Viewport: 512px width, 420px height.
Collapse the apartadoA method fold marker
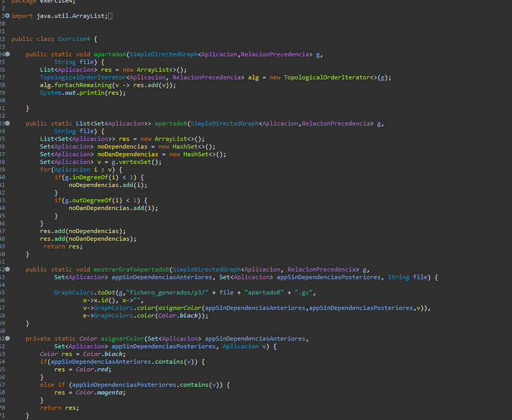(x=7, y=54)
